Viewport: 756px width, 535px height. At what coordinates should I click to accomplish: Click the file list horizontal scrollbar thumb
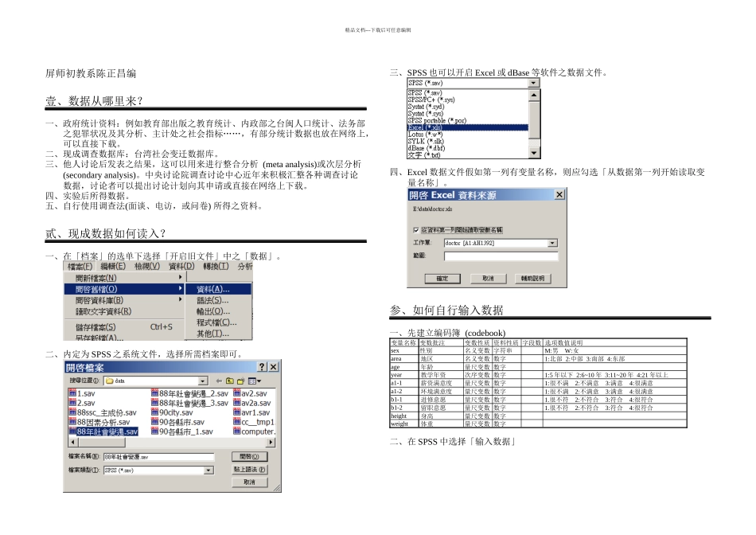click(x=101, y=442)
